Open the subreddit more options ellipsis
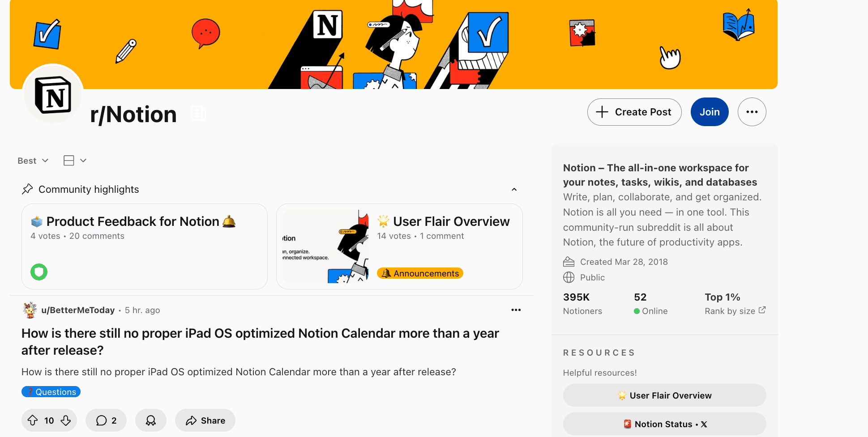Image resolution: width=868 pixels, height=437 pixels. (x=752, y=112)
